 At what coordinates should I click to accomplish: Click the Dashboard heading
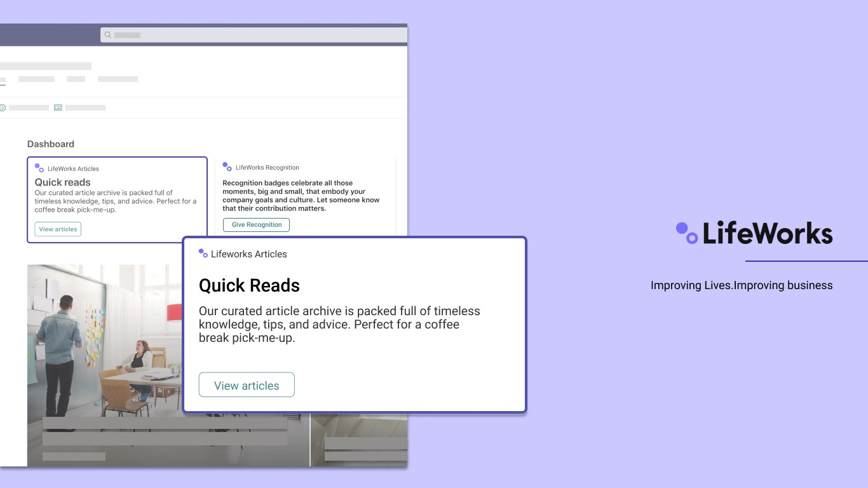pyautogui.click(x=51, y=144)
